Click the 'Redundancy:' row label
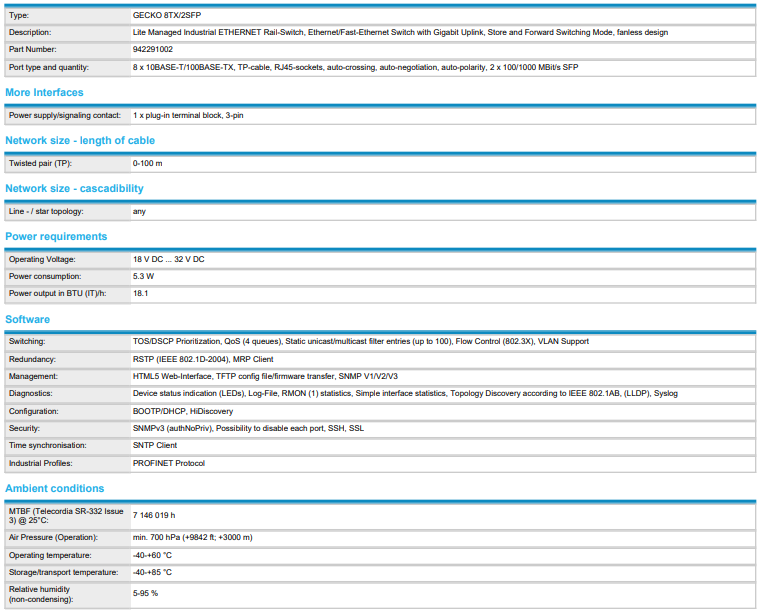This screenshot has width=761, height=613. pos(32,360)
